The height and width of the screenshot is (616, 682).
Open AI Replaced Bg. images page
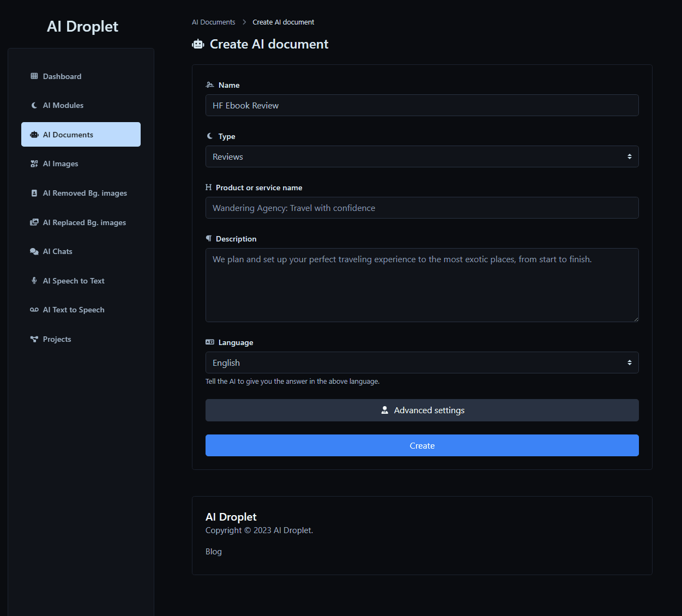click(81, 222)
